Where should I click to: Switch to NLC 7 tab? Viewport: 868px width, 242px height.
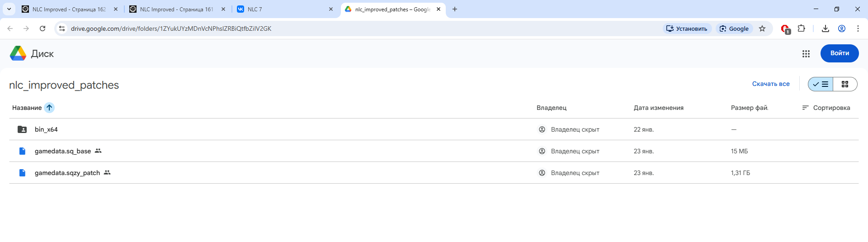(285, 9)
